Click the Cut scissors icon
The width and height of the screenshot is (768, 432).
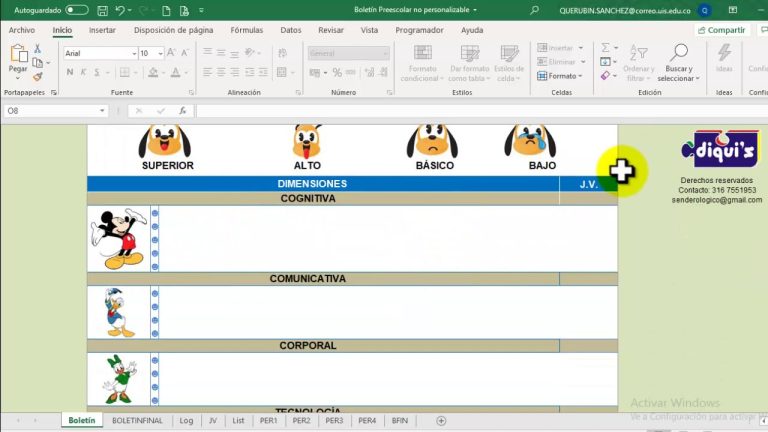37,48
